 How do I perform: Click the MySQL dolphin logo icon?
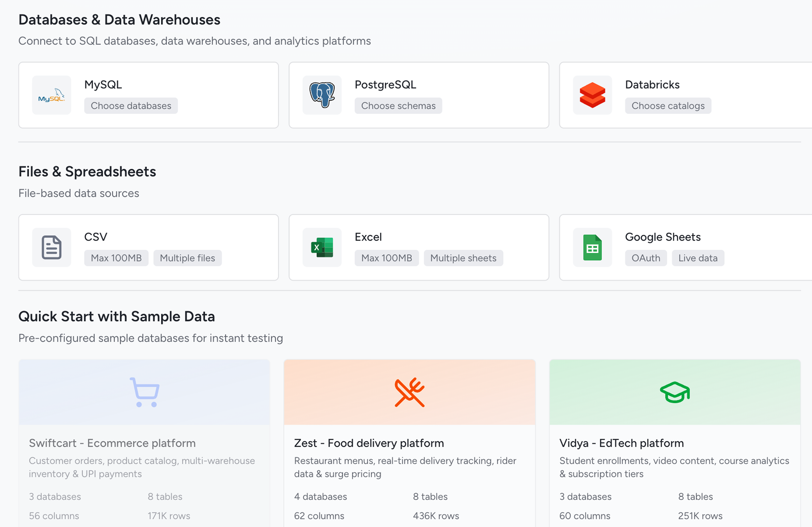(x=51, y=95)
